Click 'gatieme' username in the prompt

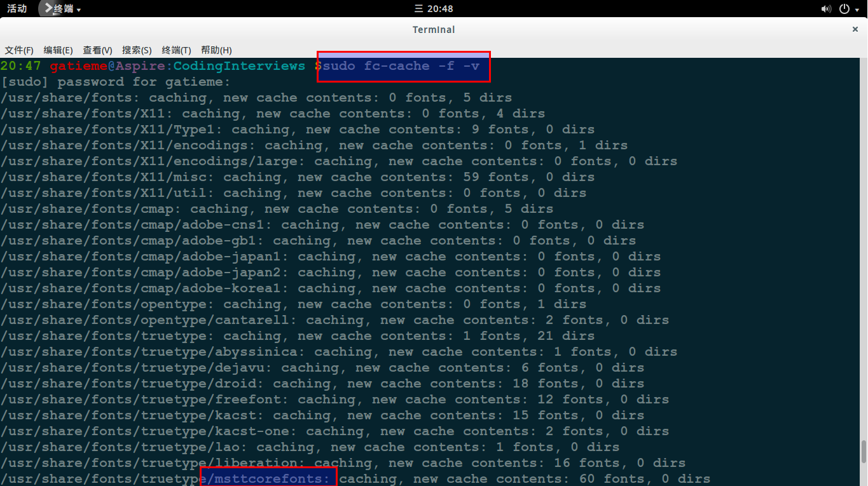79,66
